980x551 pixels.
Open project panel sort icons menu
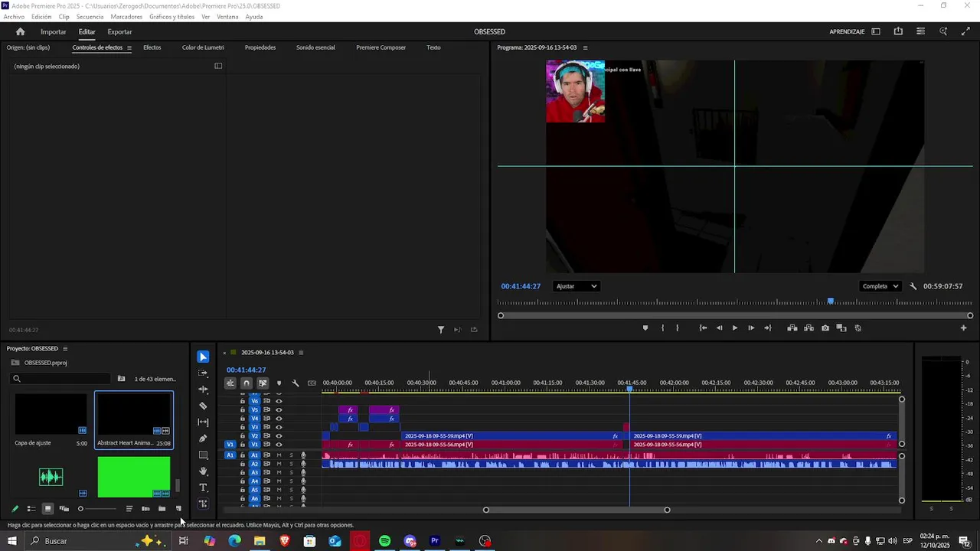point(129,508)
